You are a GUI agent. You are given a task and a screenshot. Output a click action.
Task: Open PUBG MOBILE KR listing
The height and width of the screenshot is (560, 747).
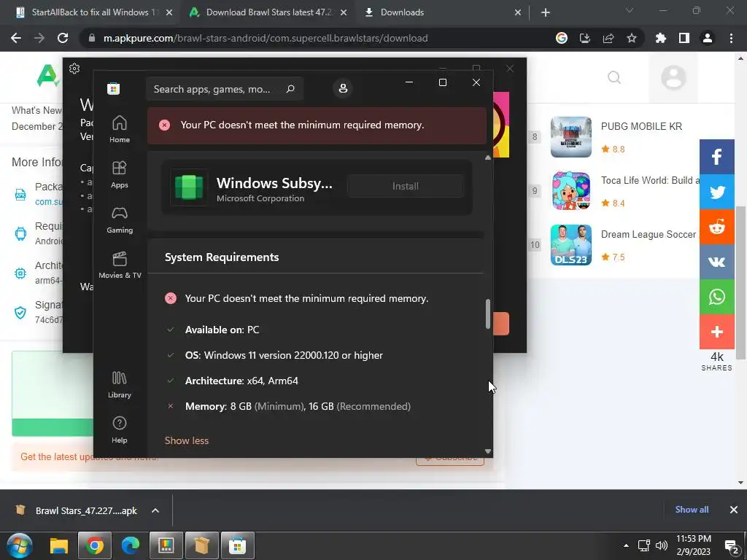[x=641, y=126]
